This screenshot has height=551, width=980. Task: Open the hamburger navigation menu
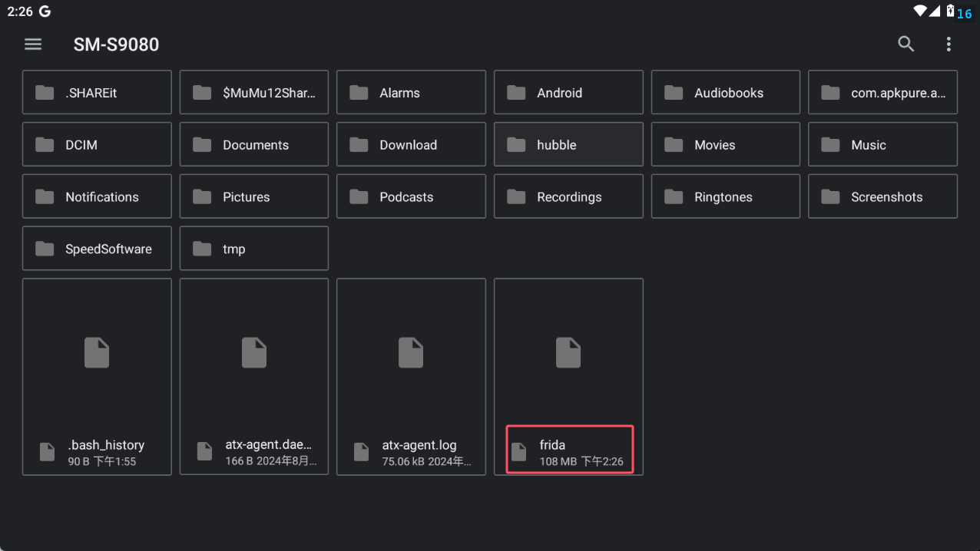coord(33,45)
